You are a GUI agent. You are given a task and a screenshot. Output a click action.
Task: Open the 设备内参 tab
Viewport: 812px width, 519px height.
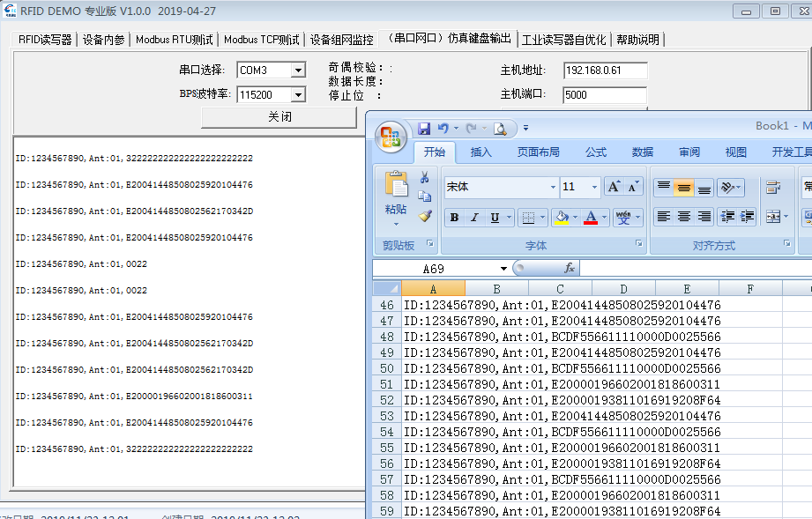tap(103, 40)
